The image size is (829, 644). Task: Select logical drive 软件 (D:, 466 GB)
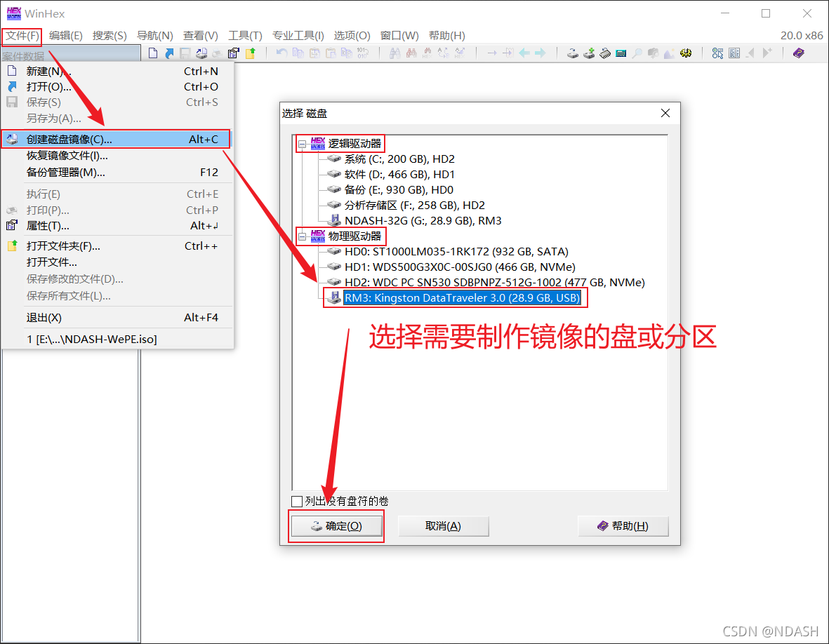click(399, 175)
